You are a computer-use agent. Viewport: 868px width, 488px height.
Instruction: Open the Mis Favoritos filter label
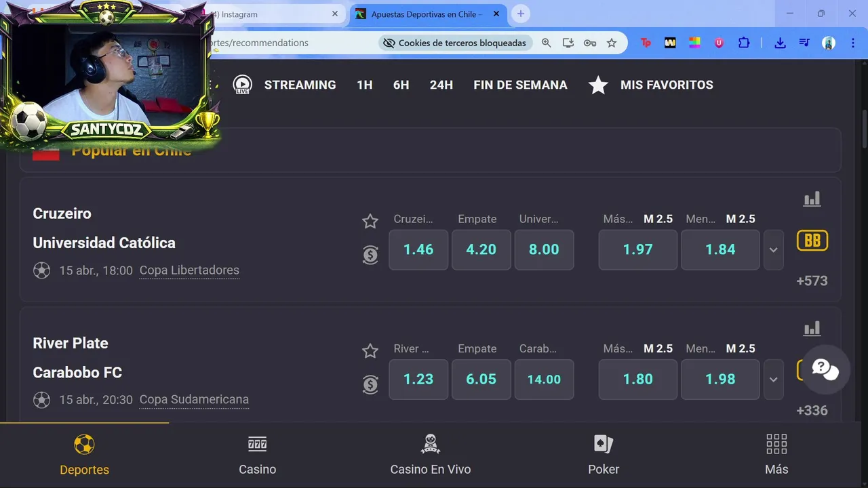point(667,85)
